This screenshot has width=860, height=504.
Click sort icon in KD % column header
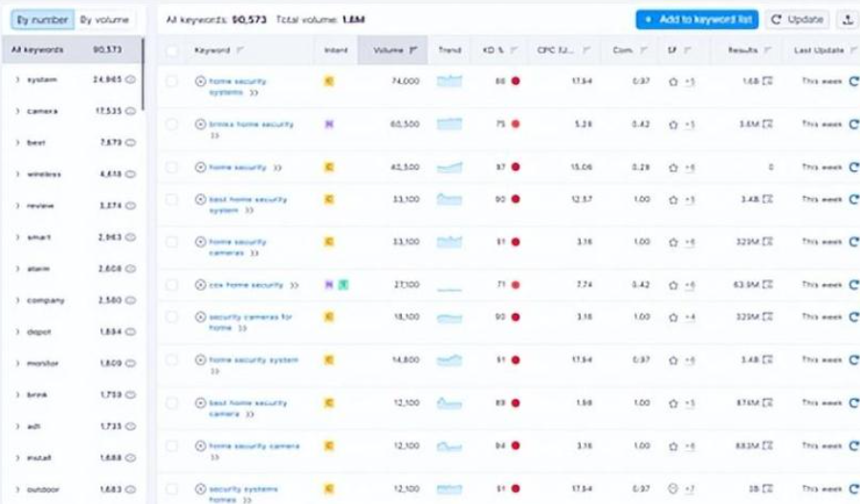click(514, 51)
